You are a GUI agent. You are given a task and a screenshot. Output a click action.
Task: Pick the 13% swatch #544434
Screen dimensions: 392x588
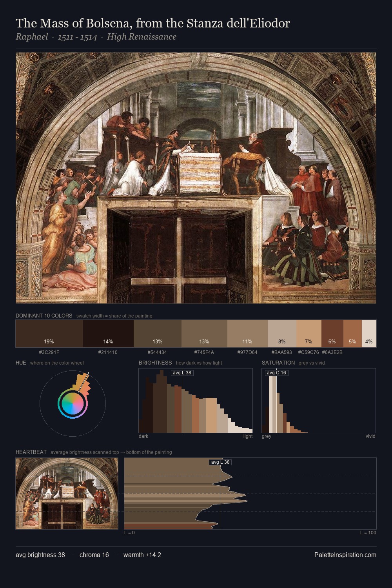[x=158, y=334]
